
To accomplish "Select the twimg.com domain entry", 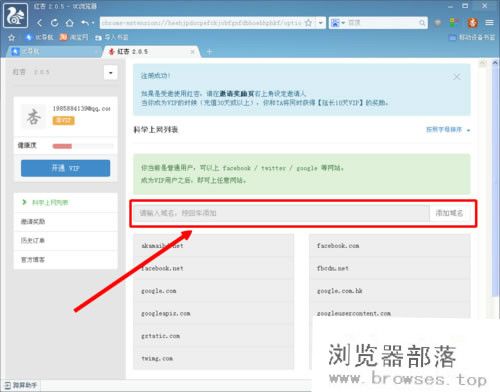I will point(214,359).
